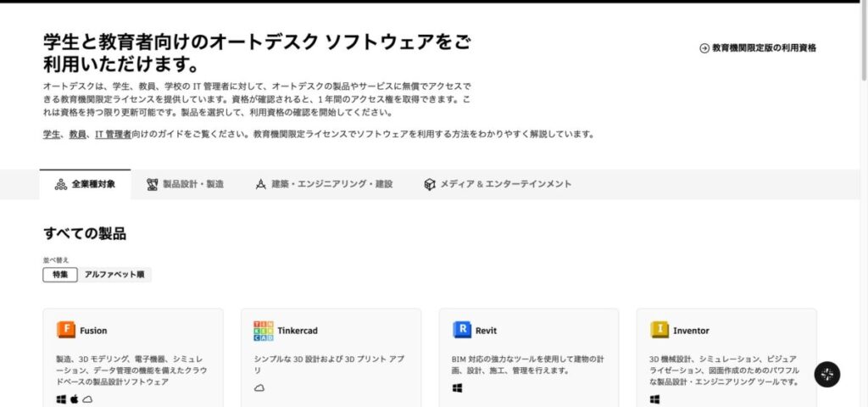
Task: Open the 学生 guide link
Action: (x=52, y=134)
